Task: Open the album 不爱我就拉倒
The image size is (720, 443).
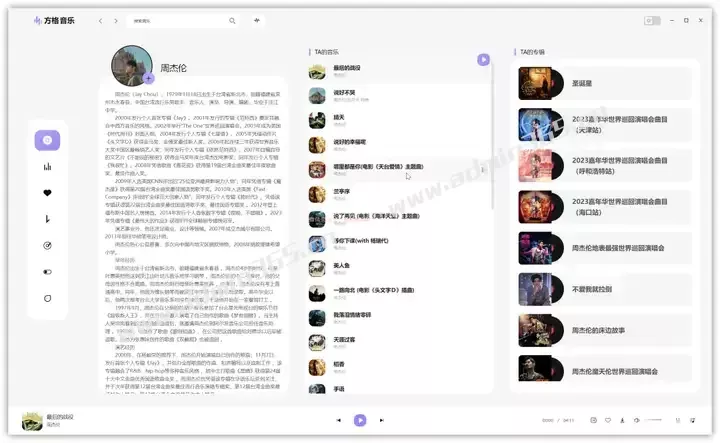Action: pos(604,289)
